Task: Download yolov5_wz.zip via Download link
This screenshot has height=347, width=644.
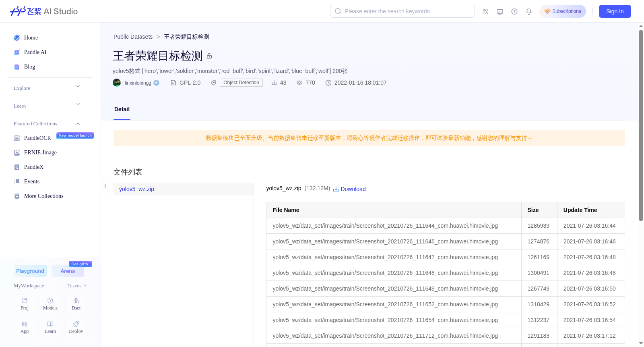Action: (x=349, y=189)
